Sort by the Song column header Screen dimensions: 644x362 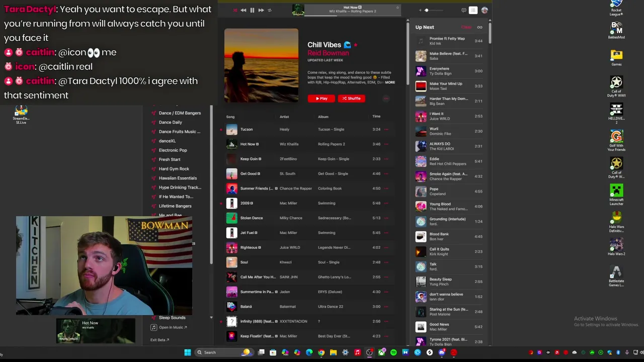coord(230,117)
